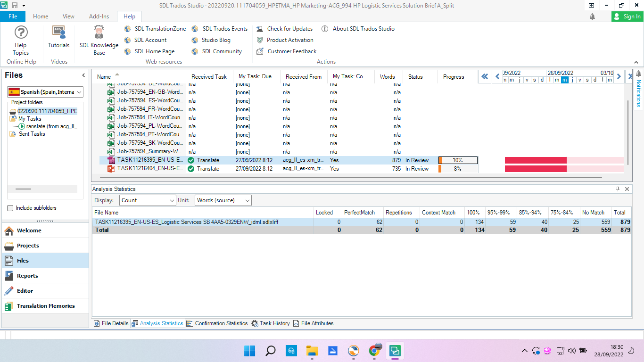Screen dimensions: 644x362
Task: Sort by Words column header
Action: click(x=388, y=76)
